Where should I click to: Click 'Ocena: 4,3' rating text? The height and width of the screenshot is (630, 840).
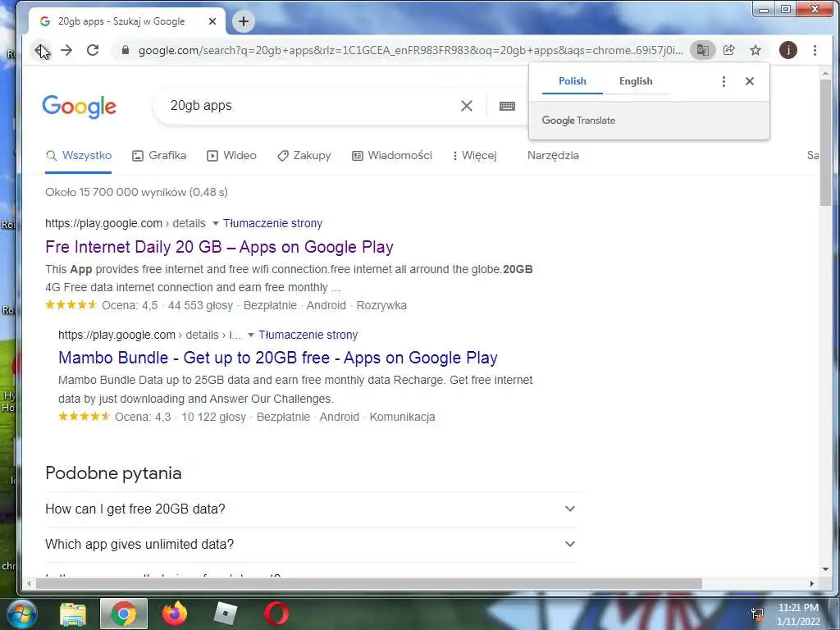coord(143,417)
